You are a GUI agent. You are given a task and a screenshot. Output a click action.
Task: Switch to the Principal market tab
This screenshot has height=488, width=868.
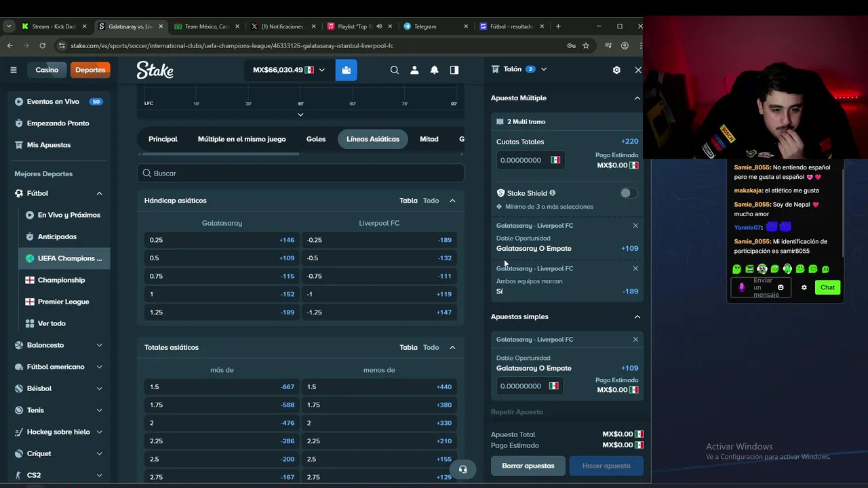click(x=163, y=139)
